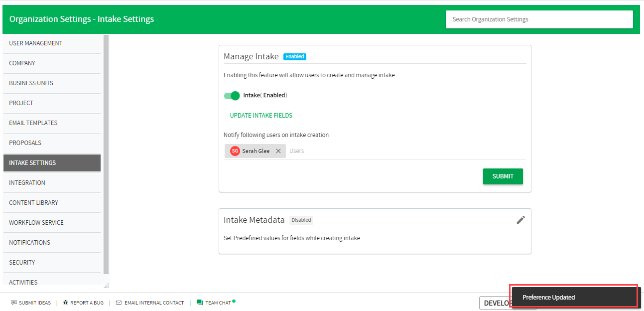The image size is (644, 311).
Task: Click REPORT A BUG footer link
Action: pyautogui.click(x=87, y=303)
